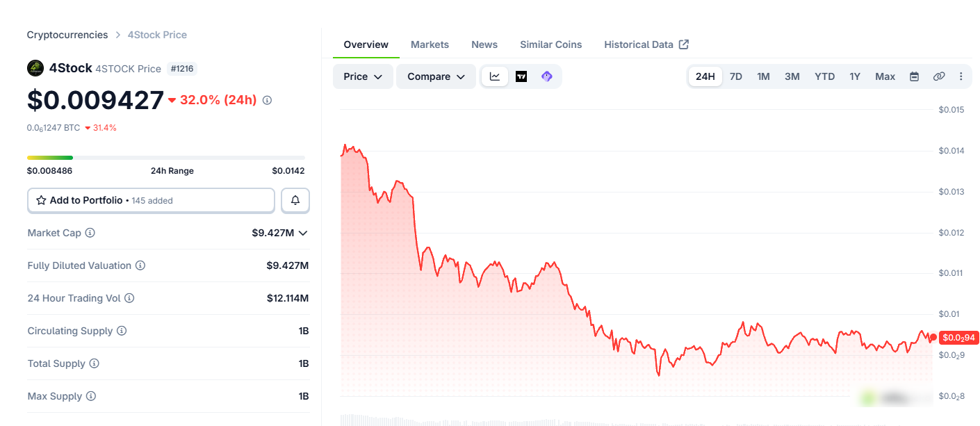Screen dimensions: 980x426
Task: Click the $0.009427 price value
Action: pos(95,100)
